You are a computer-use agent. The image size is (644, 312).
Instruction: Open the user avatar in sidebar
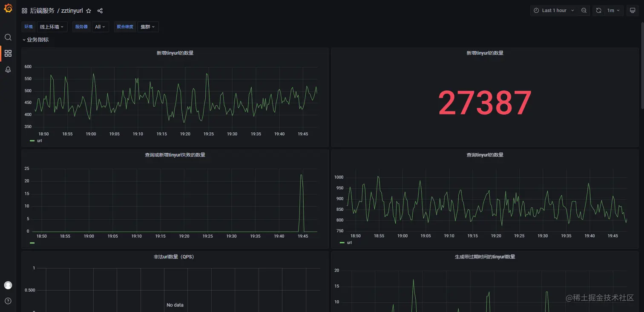tap(8, 285)
